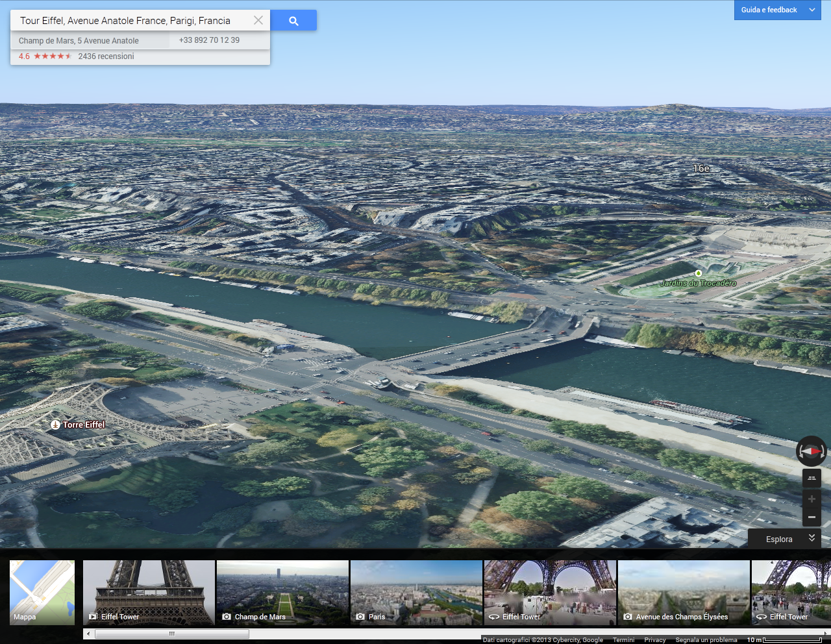Image resolution: width=831 pixels, height=644 pixels.
Task: Click the 2436 recensioni reviews link
Action: pos(106,56)
